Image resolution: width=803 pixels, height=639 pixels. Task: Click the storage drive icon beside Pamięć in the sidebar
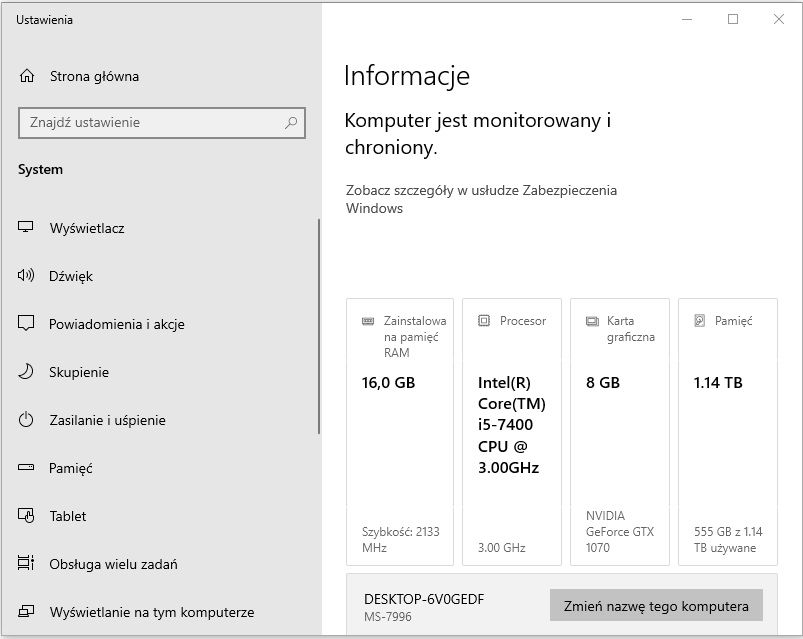[x=26, y=467]
